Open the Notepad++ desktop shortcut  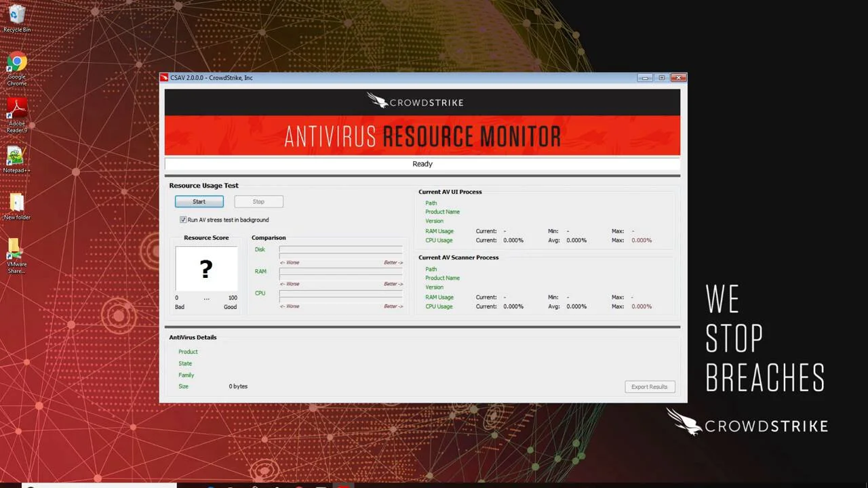click(x=16, y=160)
